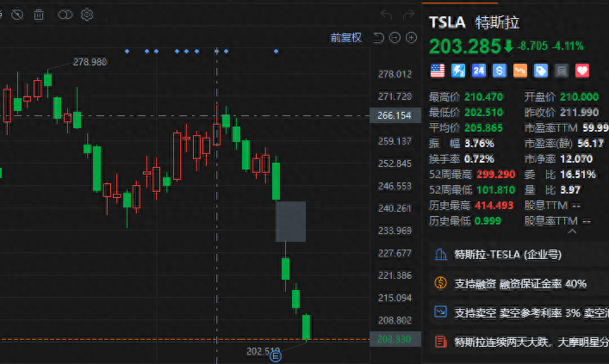Click the orange downtrend short-selling icon
Screen dimensions: 609x364
520,70
